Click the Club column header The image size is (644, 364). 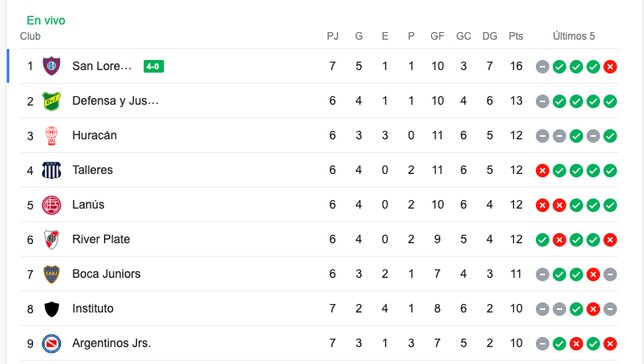point(30,36)
